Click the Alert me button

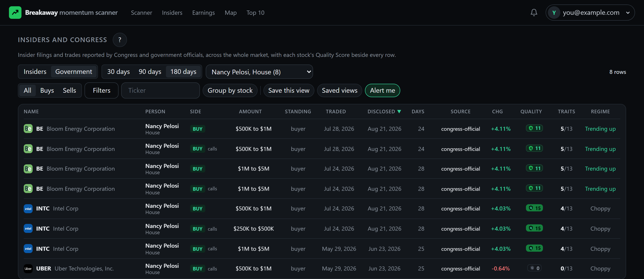click(x=383, y=90)
